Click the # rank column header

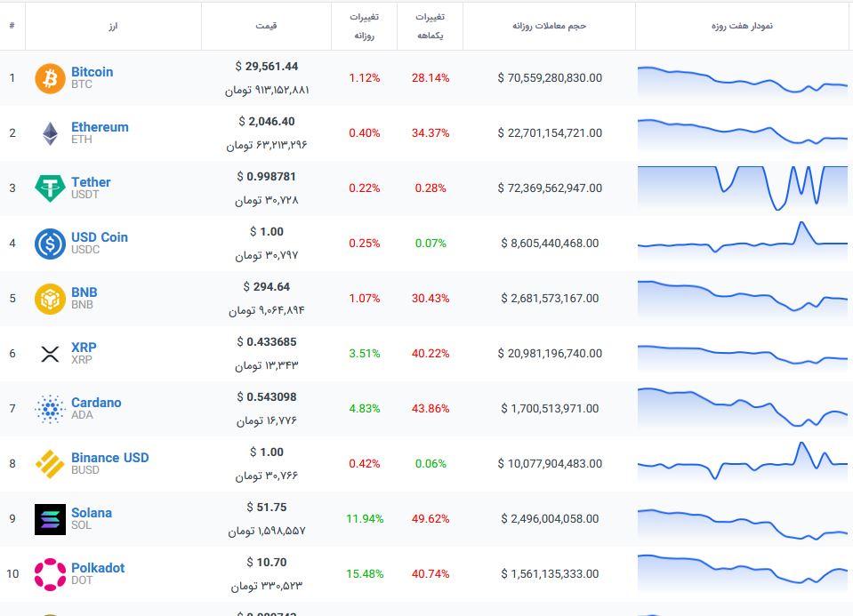click(12, 26)
